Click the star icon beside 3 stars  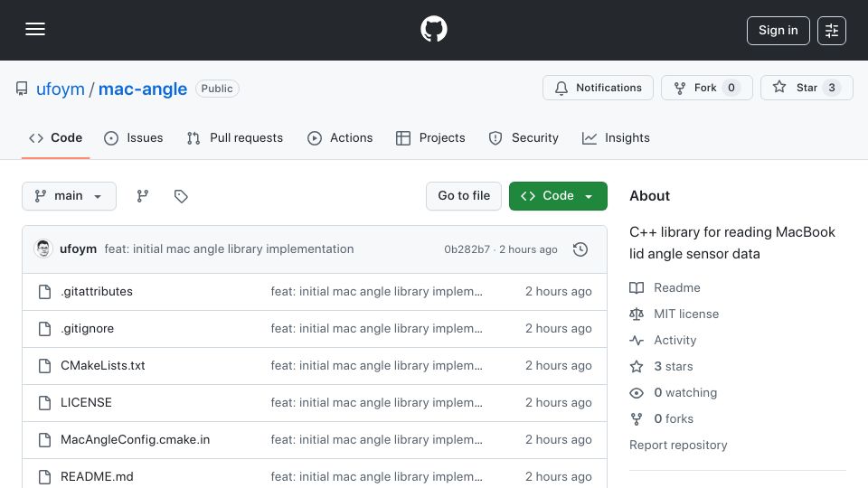click(637, 366)
